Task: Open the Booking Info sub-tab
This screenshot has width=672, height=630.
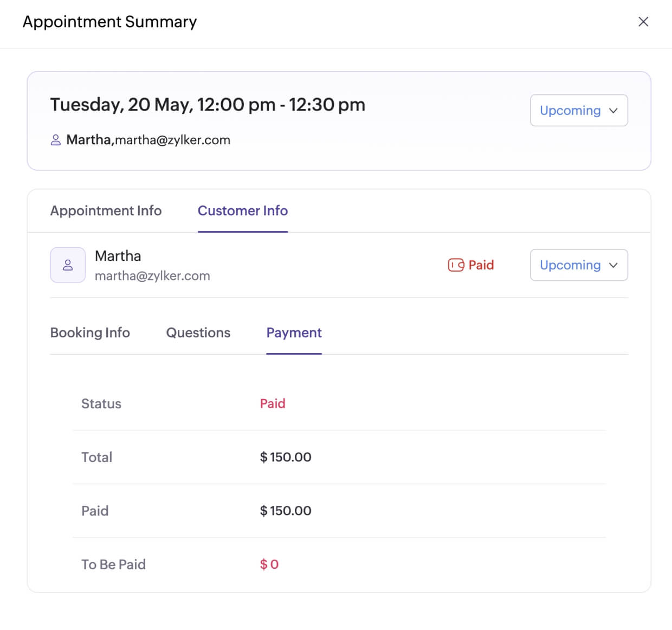Action: [90, 333]
